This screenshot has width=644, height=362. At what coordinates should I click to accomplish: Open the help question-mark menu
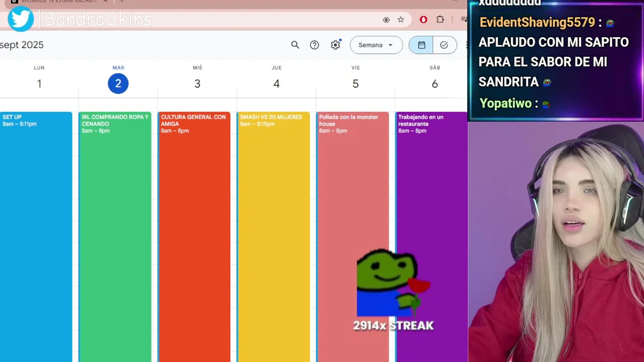pyautogui.click(x=314, y=45)
